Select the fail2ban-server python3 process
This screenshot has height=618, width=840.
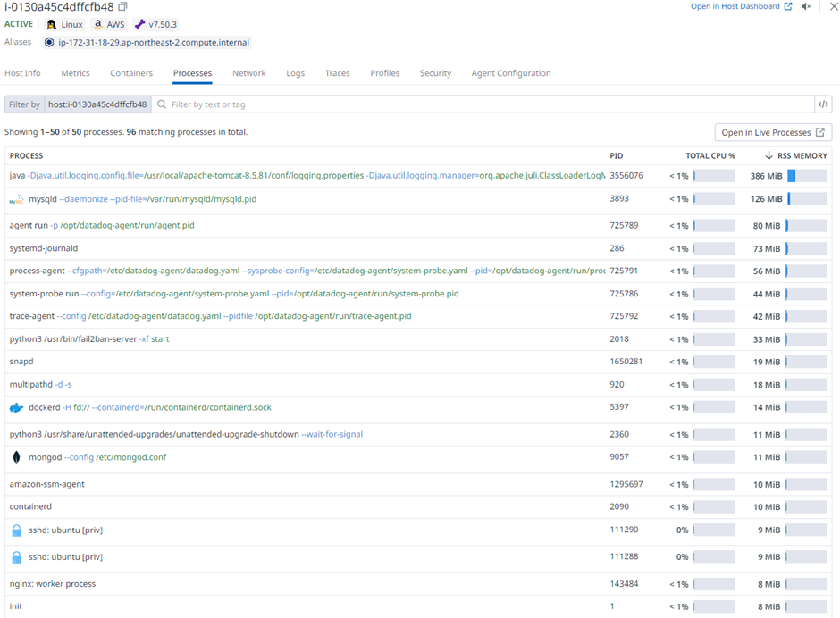click(418, 339)
